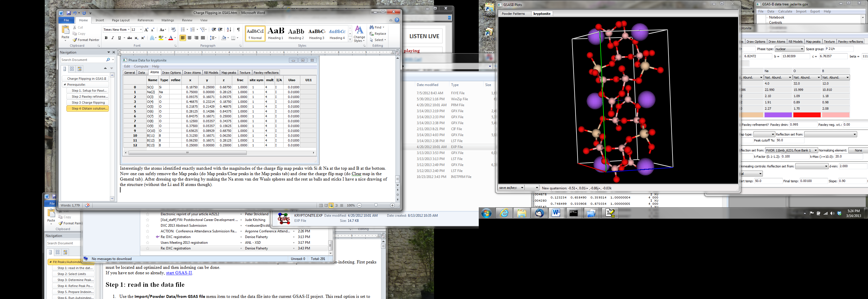Click the start GSAS-II hyperlink
The image size is (868, 299).
[x=179, y=273]
